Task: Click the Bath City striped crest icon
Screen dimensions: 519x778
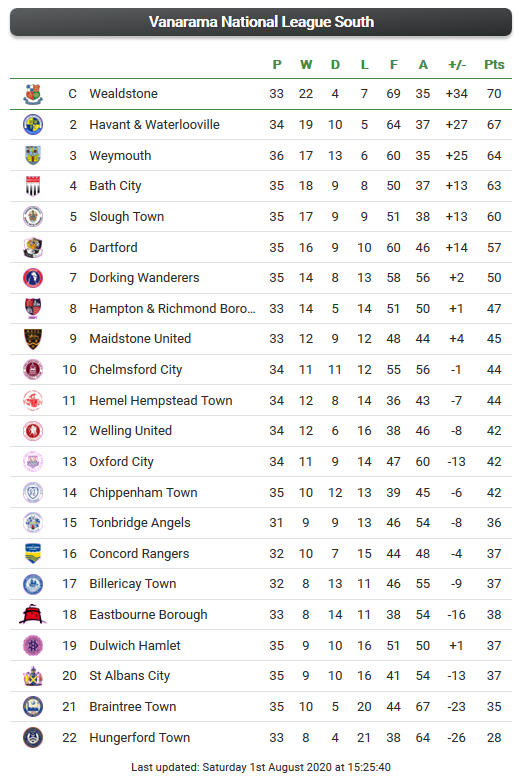Action: [33, 186]
